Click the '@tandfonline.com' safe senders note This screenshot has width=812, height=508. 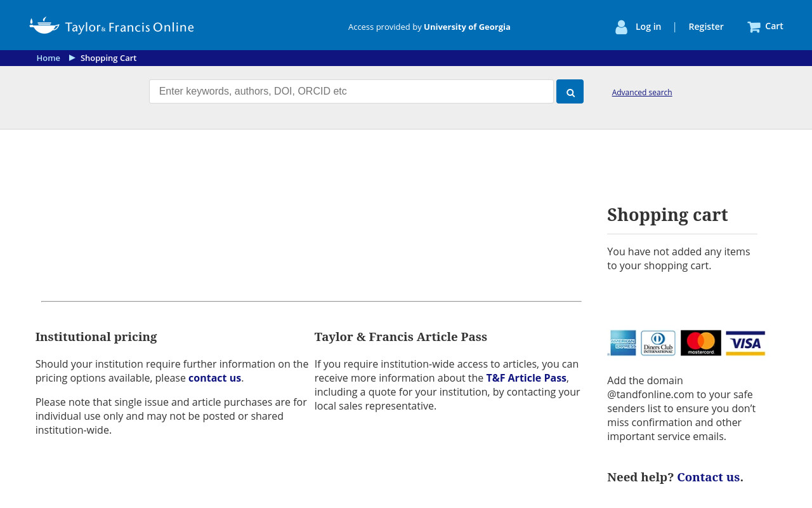pos(682,408)
